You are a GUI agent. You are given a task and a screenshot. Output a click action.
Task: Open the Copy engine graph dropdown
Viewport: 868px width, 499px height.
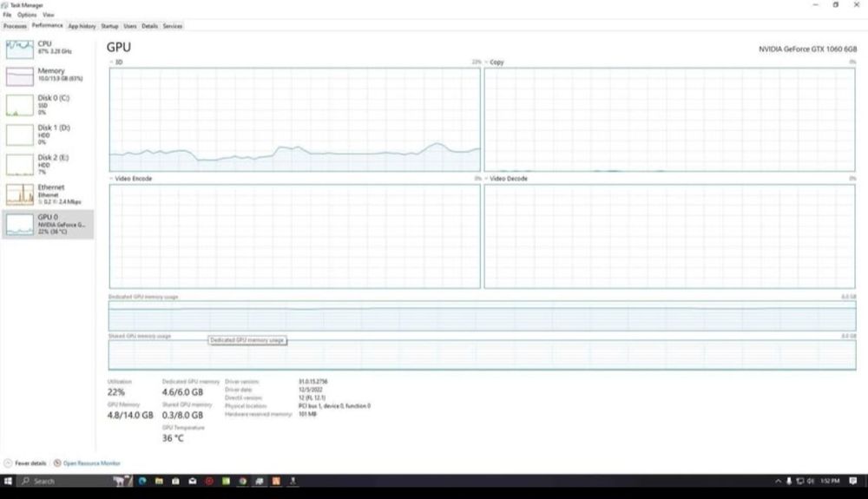pos(495,62)
